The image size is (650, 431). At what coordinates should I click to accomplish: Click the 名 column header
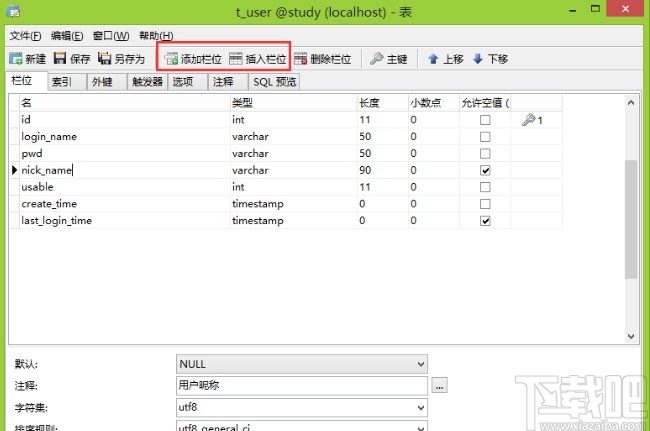click(x=125, y=103)
